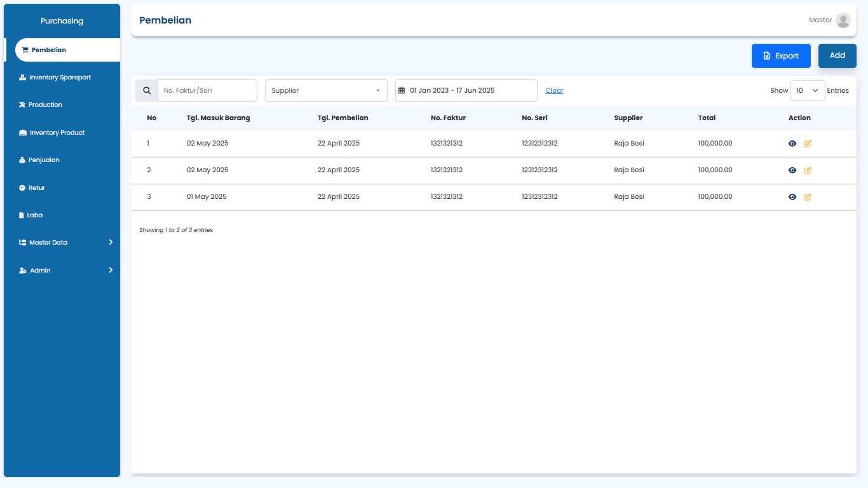Viewport: 868px width, 488px height.
Task: Change the Show entries count dropdown
Action: click(807, 90)
